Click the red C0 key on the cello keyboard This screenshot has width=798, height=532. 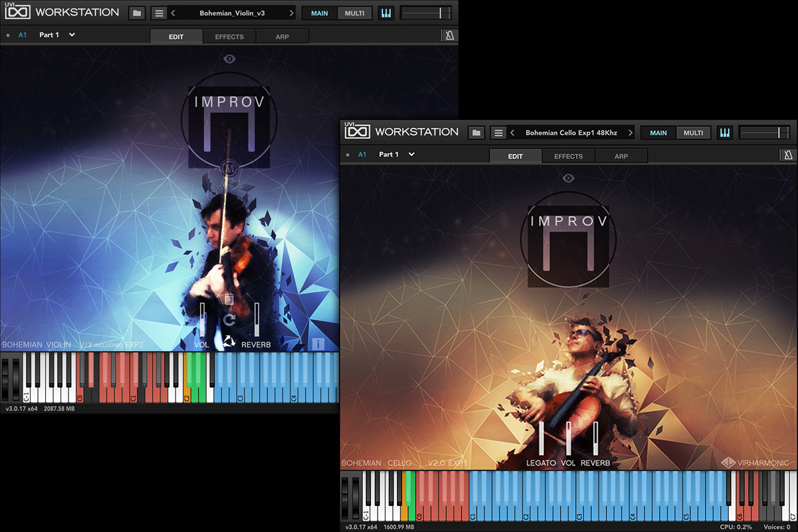420,513
